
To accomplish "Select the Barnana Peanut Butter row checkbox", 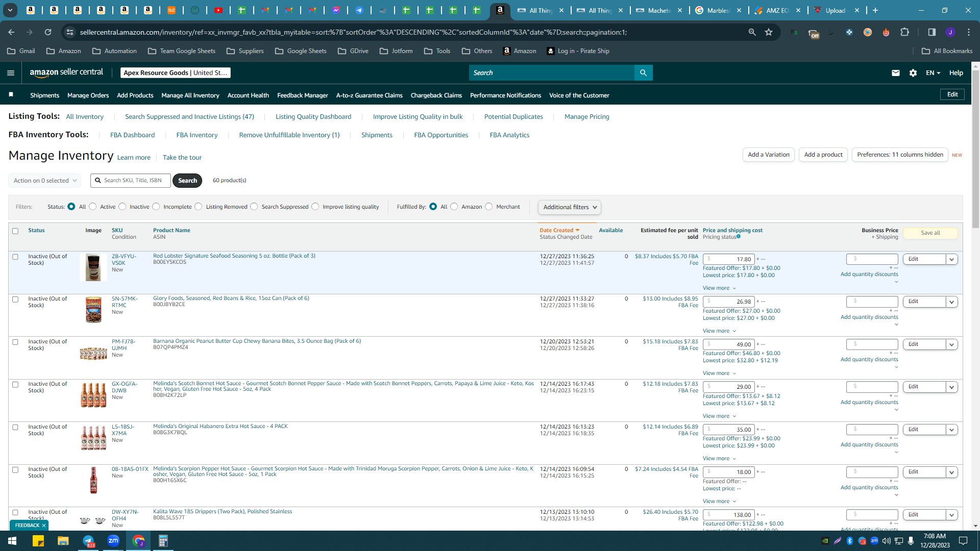I will coord(15,342).
